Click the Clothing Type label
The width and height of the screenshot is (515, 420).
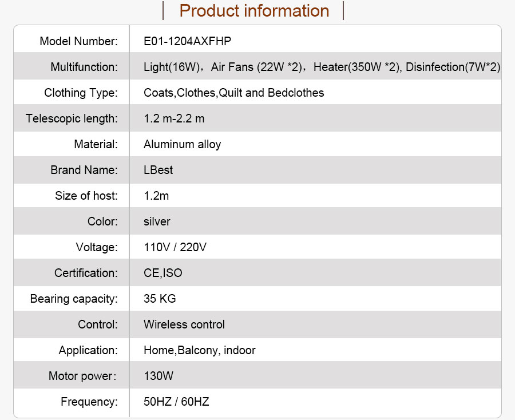click(81, 93)
